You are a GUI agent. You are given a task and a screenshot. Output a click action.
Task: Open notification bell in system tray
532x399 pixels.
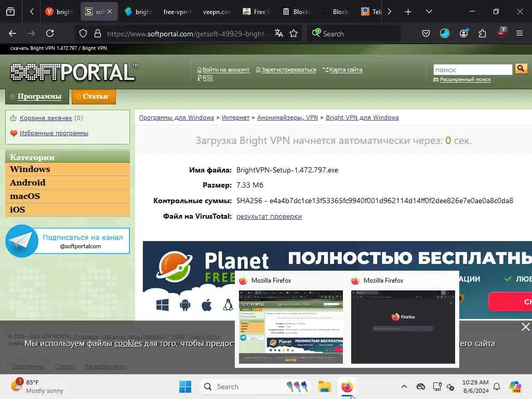pos(497,387)
